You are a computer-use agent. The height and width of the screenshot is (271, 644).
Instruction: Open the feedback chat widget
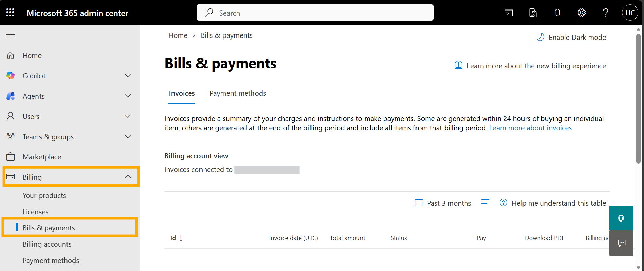coord(621,243)
